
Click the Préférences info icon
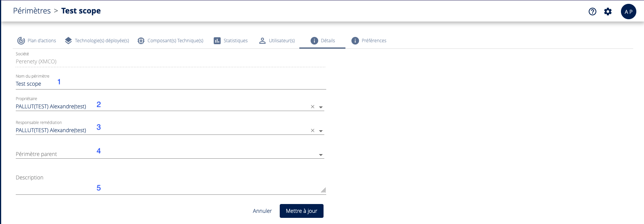pyautogui.click(x=355, y=41)
